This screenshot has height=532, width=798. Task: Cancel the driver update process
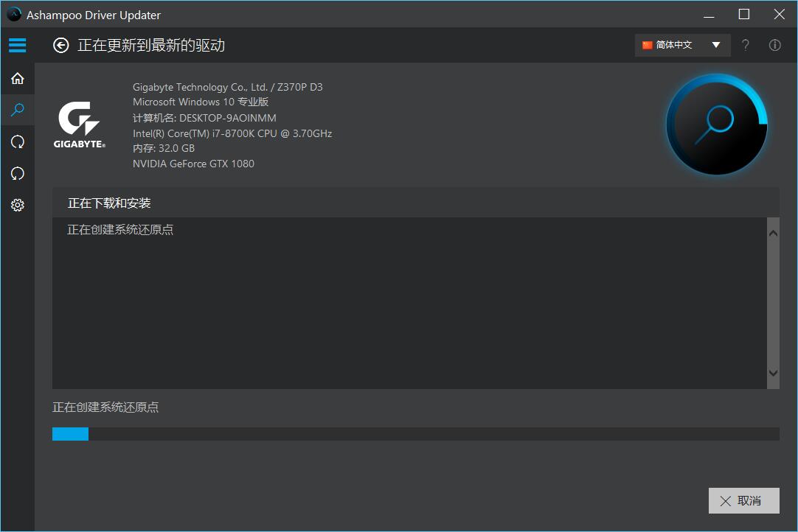point(743,500)
